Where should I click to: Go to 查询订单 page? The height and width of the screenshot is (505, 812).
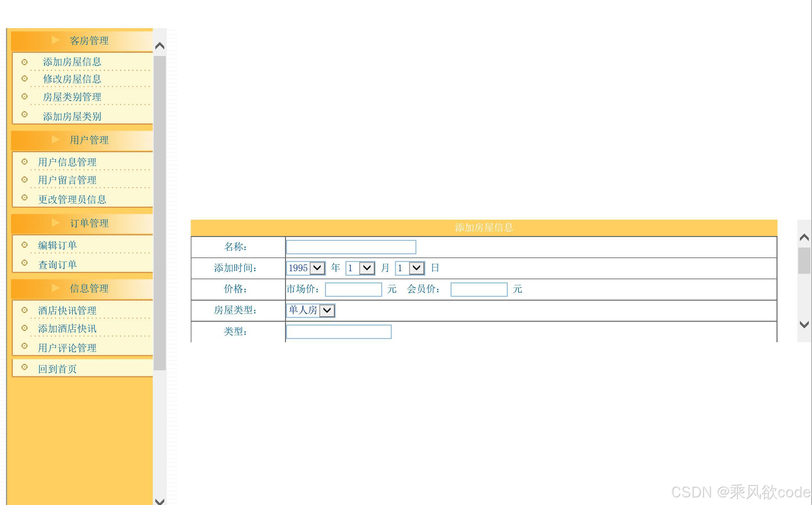(x=58, y=265)
